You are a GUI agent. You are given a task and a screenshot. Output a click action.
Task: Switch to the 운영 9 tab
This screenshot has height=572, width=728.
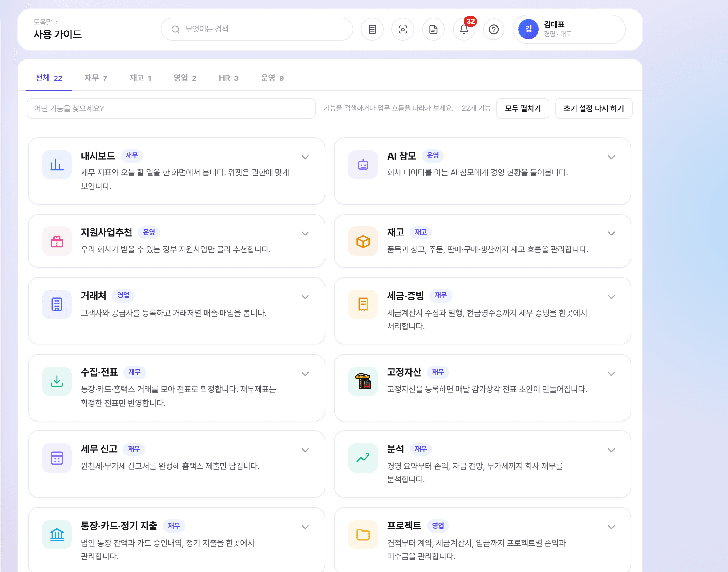coord(272,78)
